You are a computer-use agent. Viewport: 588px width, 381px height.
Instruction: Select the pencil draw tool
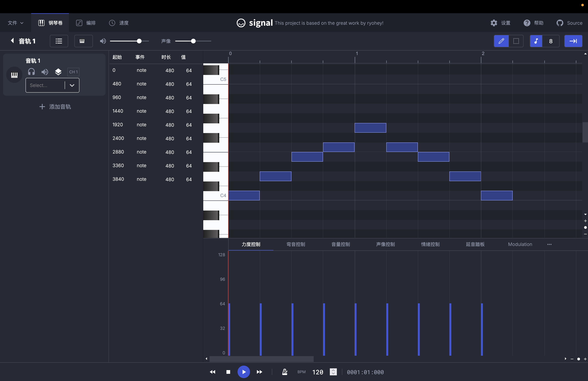click(501, 41)
